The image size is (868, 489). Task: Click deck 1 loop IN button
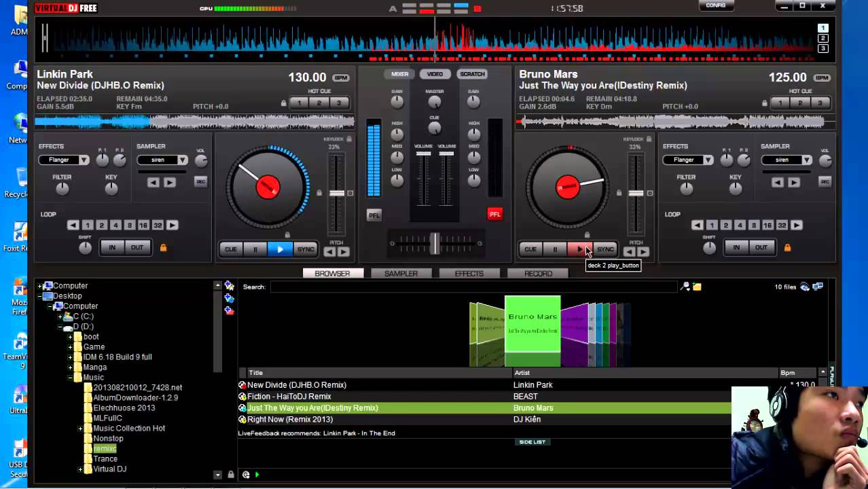click(112, 247)
